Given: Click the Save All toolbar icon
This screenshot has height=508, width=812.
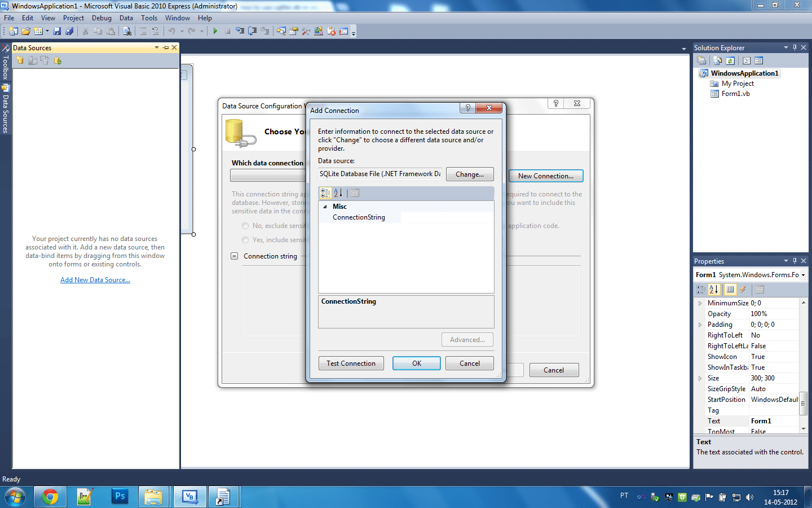Looking at the screenshot, I should click(x=69, y=31).
